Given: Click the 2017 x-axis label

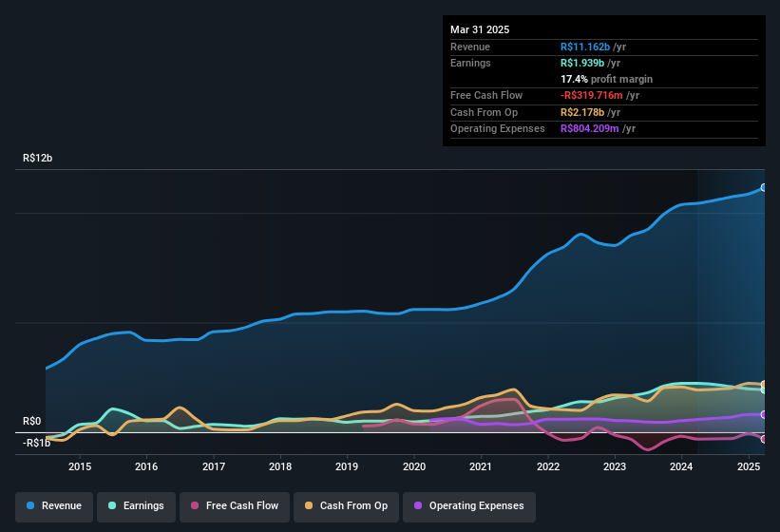Looking at the screenshot, I should tap(214, 466).
